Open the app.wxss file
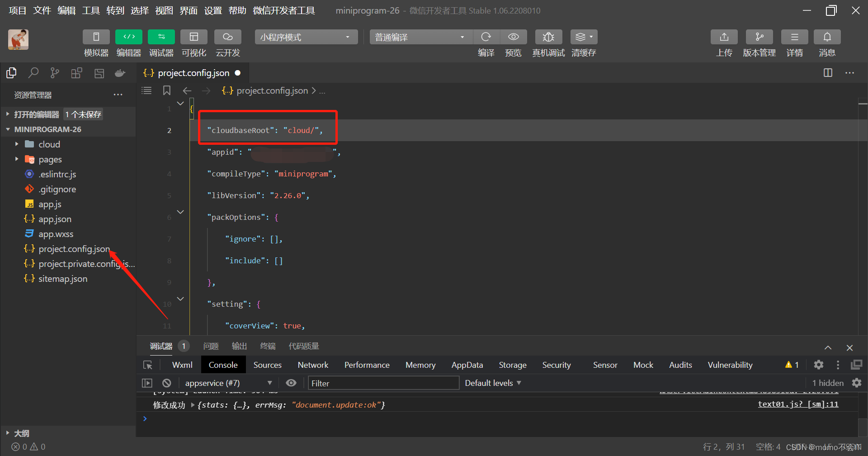Screen dimensions: 868x456 pyautogui.click(x=56, y=234)
